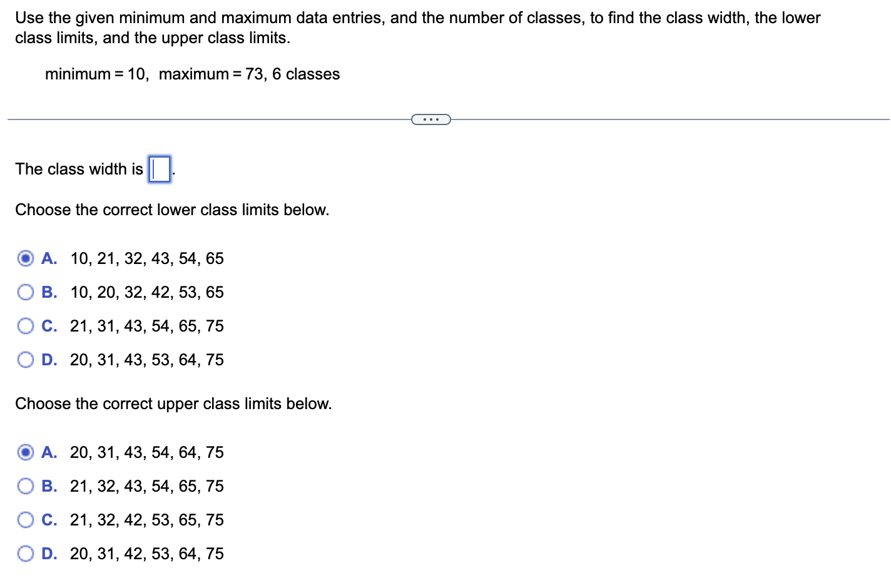Choose upper limits option D starting with 20
Viewport: 891px width, 588px height.
click(26, 554)
